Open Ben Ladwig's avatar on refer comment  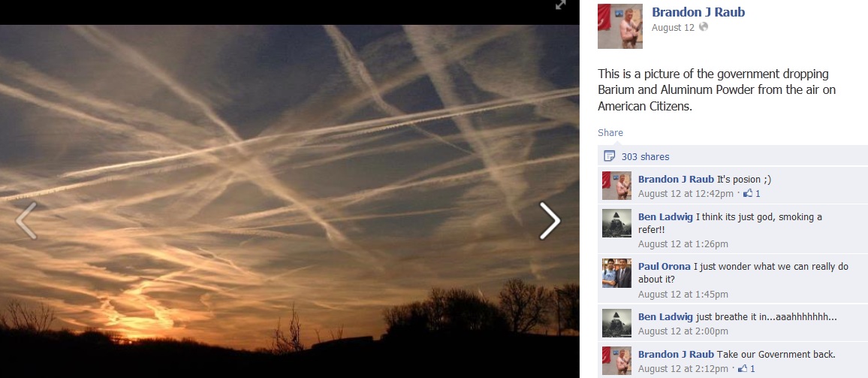tap(616, 223)
